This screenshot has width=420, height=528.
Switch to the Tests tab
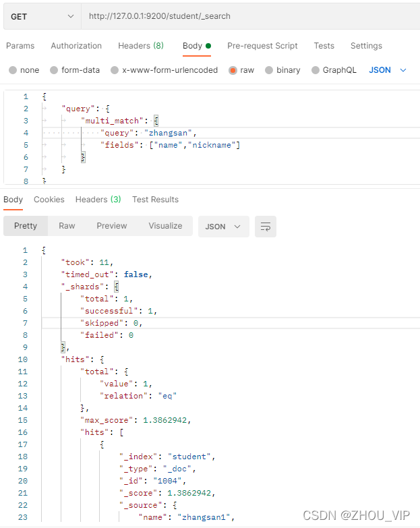click(x=324, y=46)
